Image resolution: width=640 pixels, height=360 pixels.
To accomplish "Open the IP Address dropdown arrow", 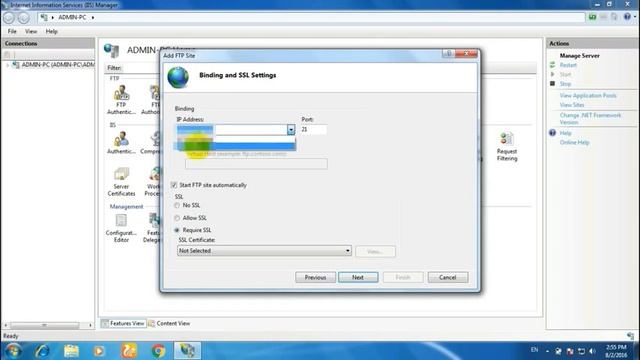I will click(291, 130).
